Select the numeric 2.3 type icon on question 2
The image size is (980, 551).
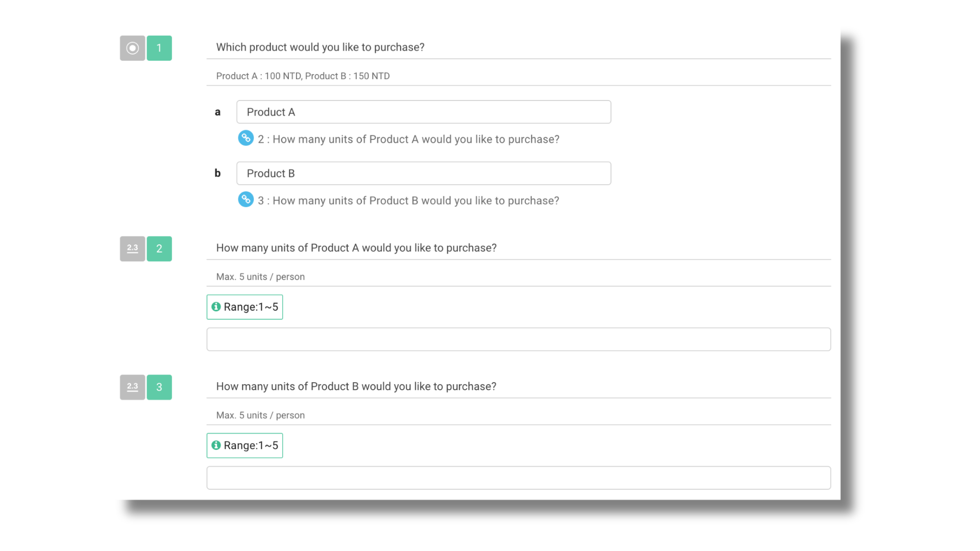click(x=132, y=248)
